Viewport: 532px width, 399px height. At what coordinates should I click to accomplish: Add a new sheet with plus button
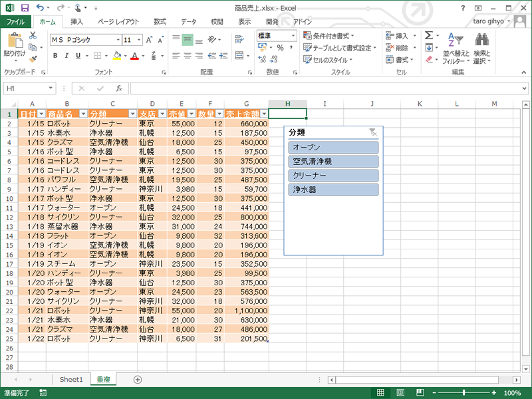(138, 379)
